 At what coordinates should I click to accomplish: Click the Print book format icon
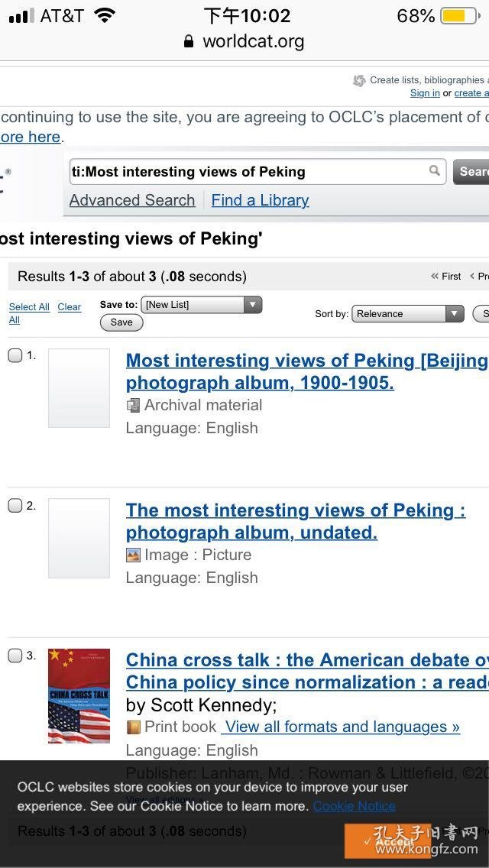[x=133, y=727]
